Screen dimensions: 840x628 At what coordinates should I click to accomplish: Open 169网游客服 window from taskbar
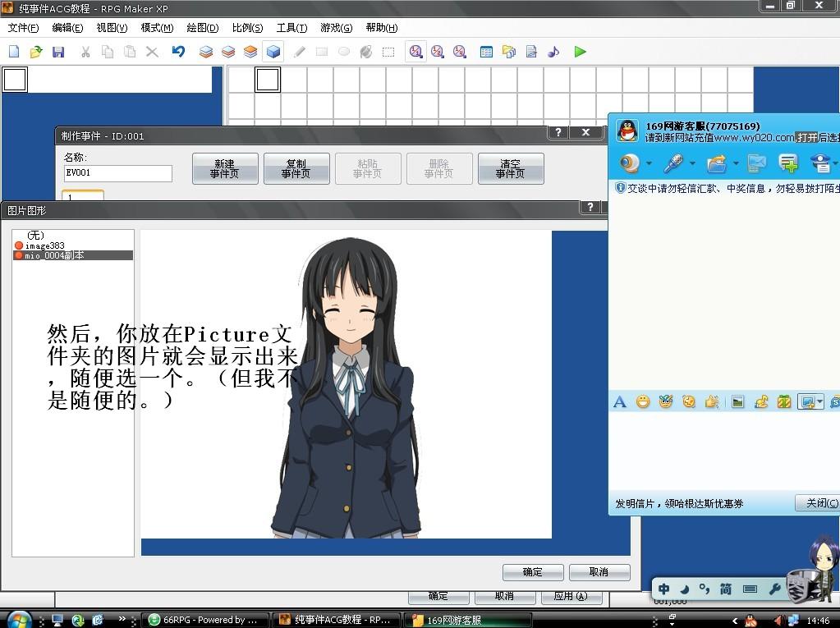click(467, 620)
